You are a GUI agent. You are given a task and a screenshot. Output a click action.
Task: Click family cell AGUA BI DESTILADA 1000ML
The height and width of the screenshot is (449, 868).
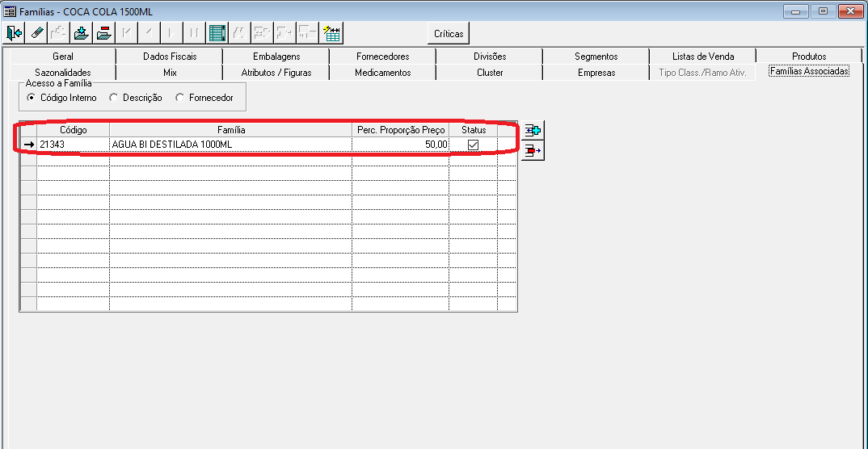[x=231, y=145]
